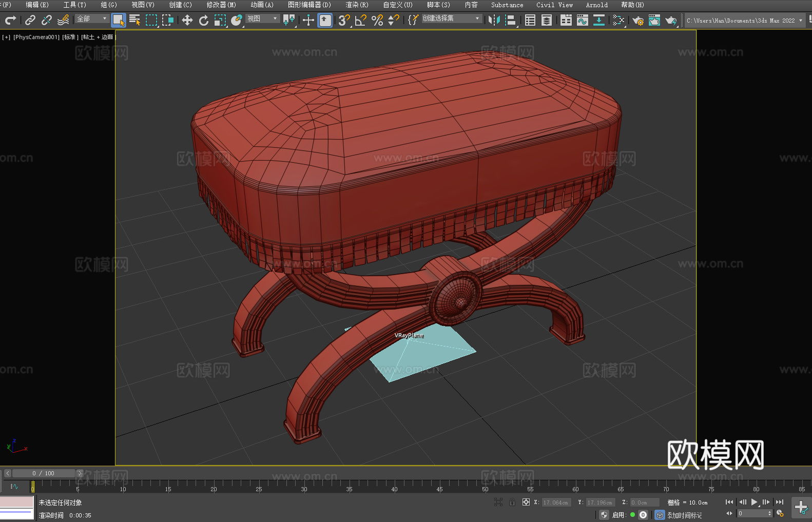Click Edit Named Selection Sets icon
The height and width of the screenshot is (522, 812).
413,20
